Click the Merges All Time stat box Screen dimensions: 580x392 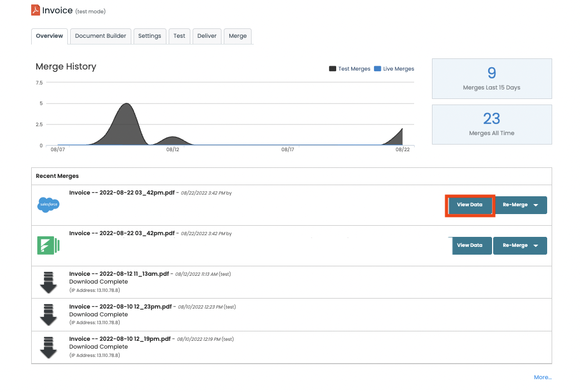click(x=491, y=125)
